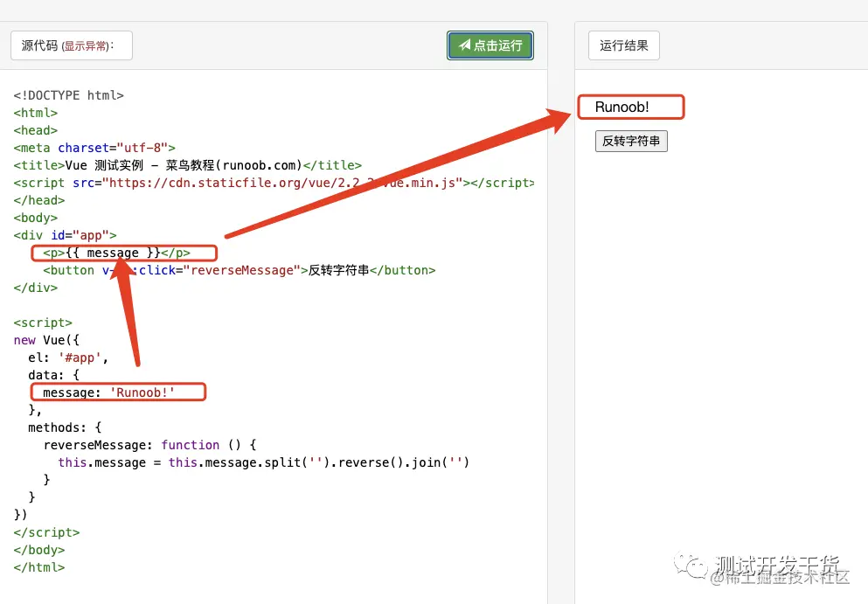This screenshot has height=604, width=868.
Task: Click the script src staticfile URL line
Action: click(274, 183)
